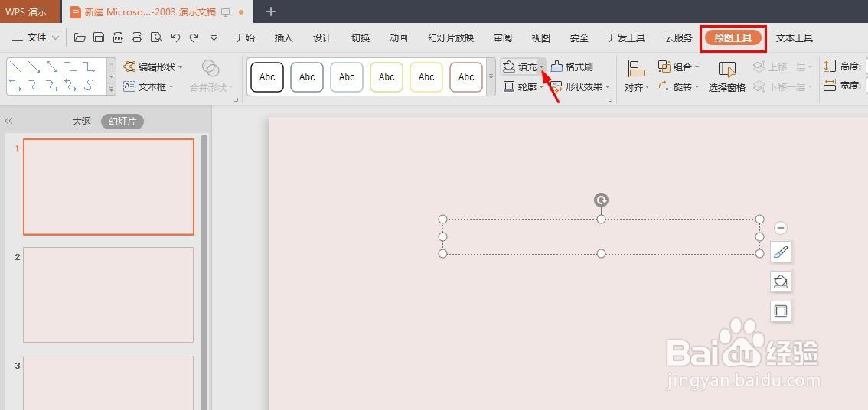Select the double-headed arrow line shape
The image size is (868, 410).
coord(52,67)
